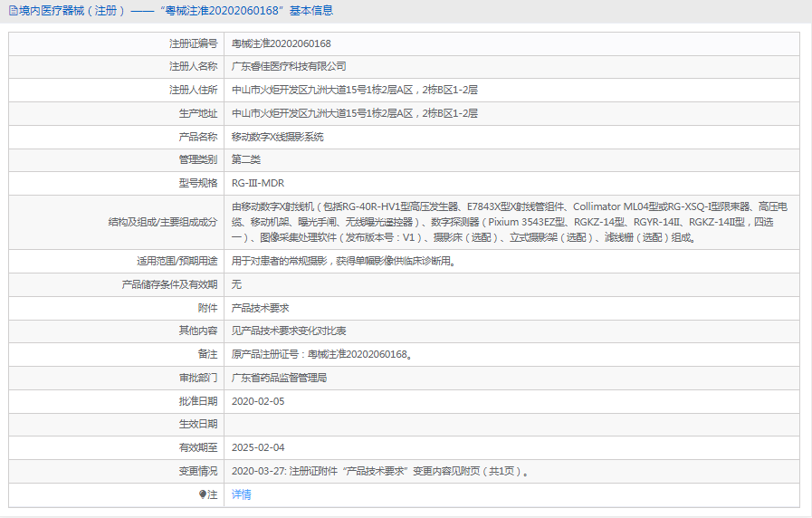Open the 详情 link in the notes row
Image resolution: width=812 pixels, height=518 pixels.
coord(242,494)
